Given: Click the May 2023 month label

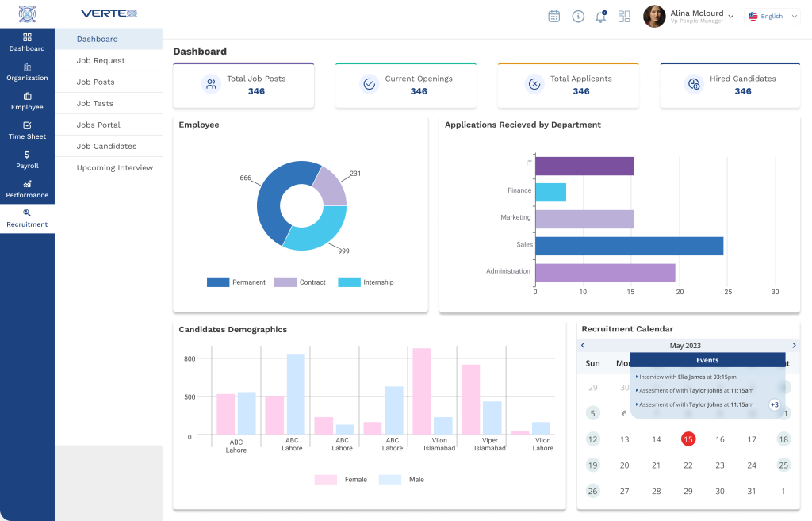Looking at the screenshot, I should tap(685, 346).
